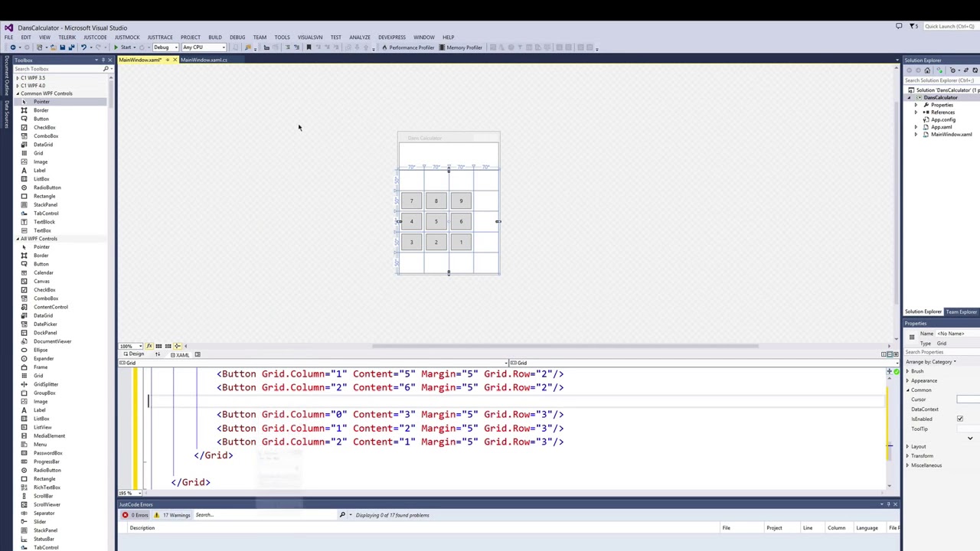Toggle the 17 Warnings filter

pyautogui.click(x=173, y=515)
